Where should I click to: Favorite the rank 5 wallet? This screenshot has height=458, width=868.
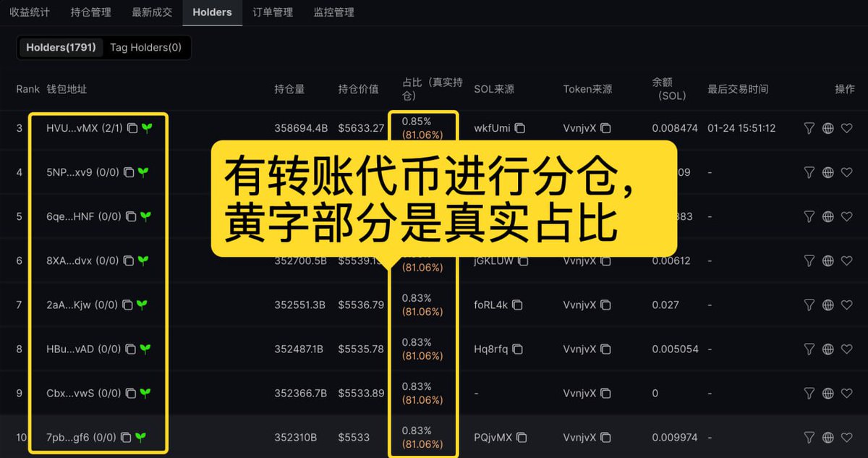click(847, 216)
